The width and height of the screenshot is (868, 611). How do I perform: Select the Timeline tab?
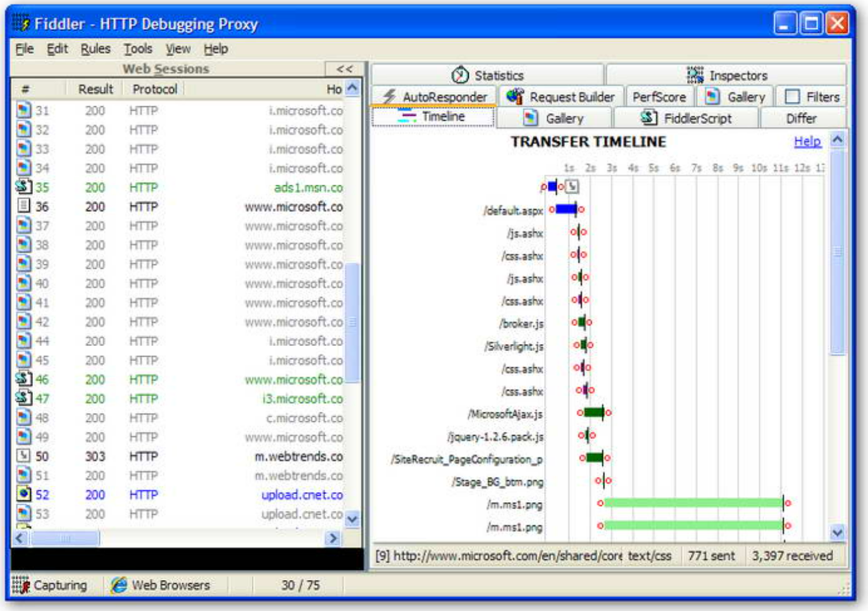pyautogui.click(x=433, y=117)
